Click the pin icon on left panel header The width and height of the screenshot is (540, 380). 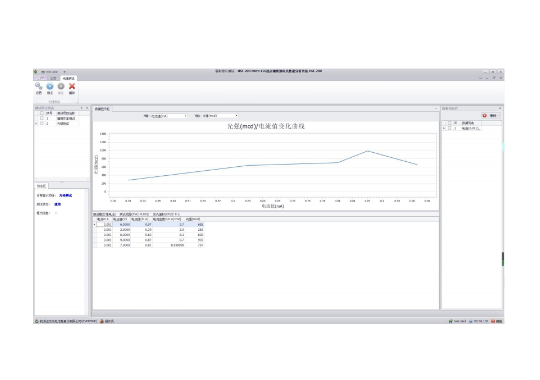click(82, 108)
